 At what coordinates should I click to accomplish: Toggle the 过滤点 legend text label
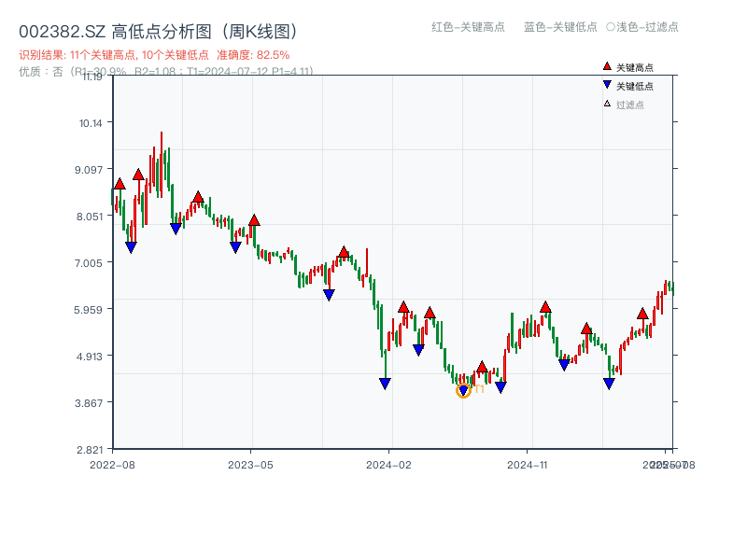click(630, 105)
